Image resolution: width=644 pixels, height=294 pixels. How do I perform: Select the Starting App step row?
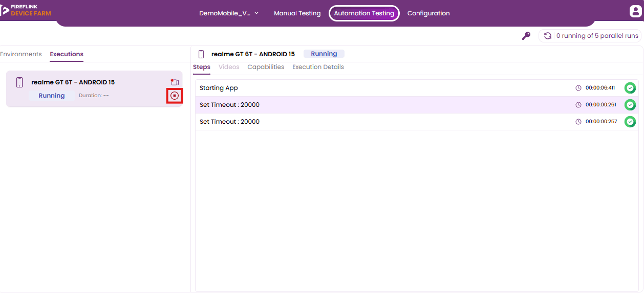pyautogui.click(x=417, y=88)
